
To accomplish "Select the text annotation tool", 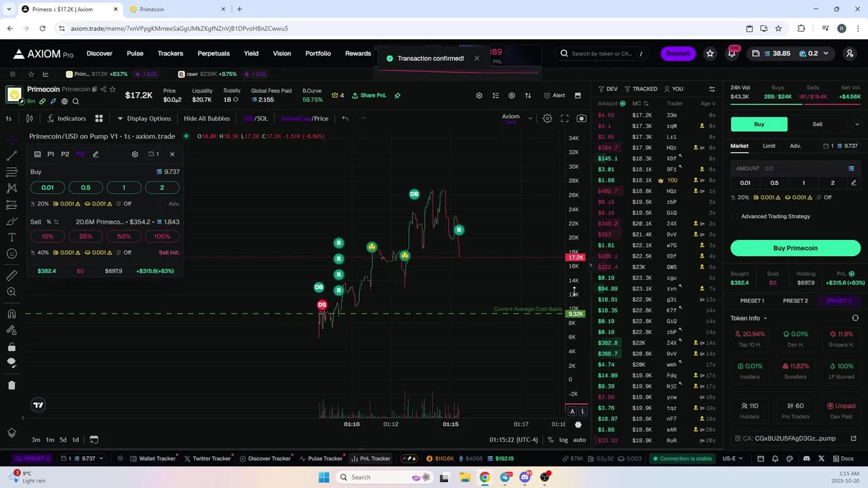I will (x=12, y=237).
